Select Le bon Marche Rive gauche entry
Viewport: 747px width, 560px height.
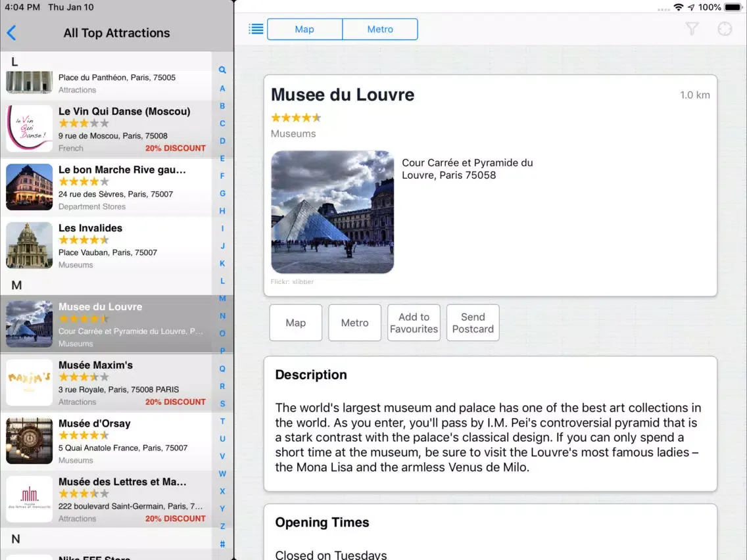[x=107, y=187]
